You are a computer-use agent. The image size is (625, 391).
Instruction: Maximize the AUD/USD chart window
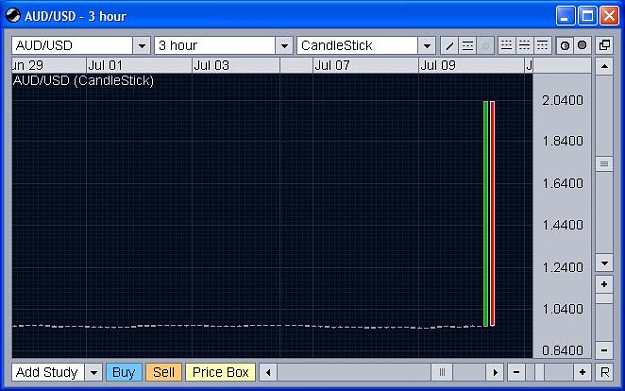coord(588,16)
